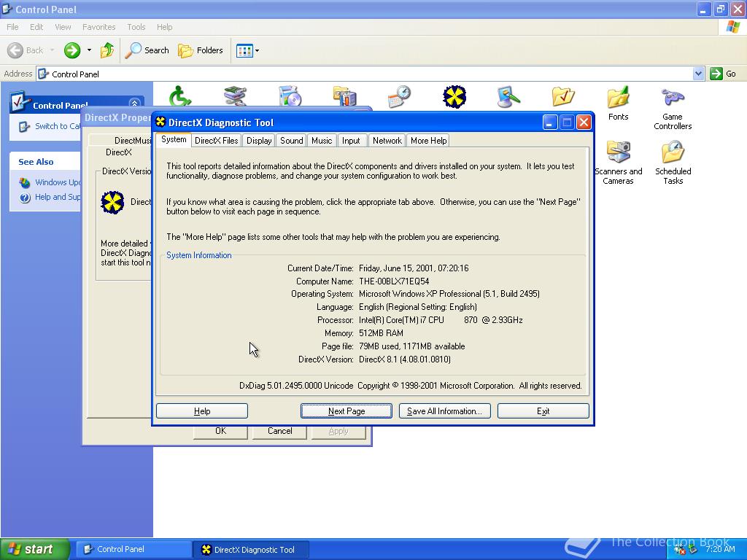This screenshot has height=560, width=747.
Task: Switch to the DirectX Files tab
Action: [216, 141]
